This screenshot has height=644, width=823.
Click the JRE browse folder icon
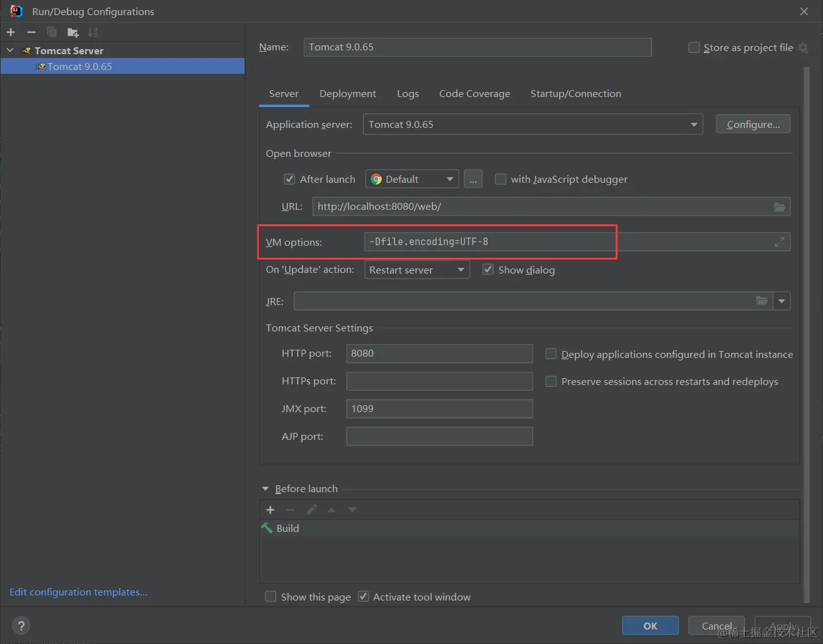762,301
